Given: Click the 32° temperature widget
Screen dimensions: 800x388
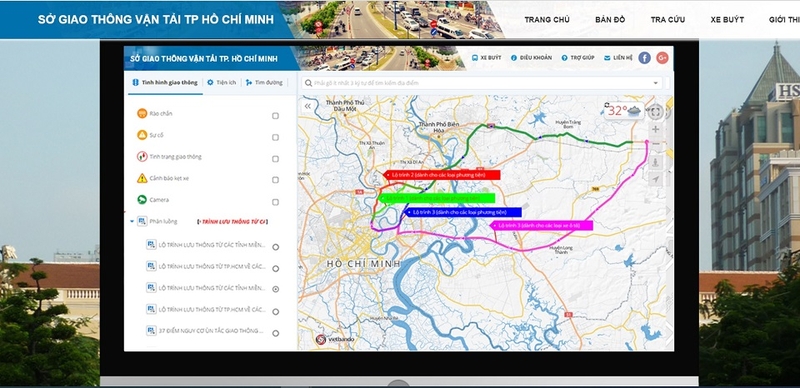Looking at the screenshot, I should click(x=624, y=110).
